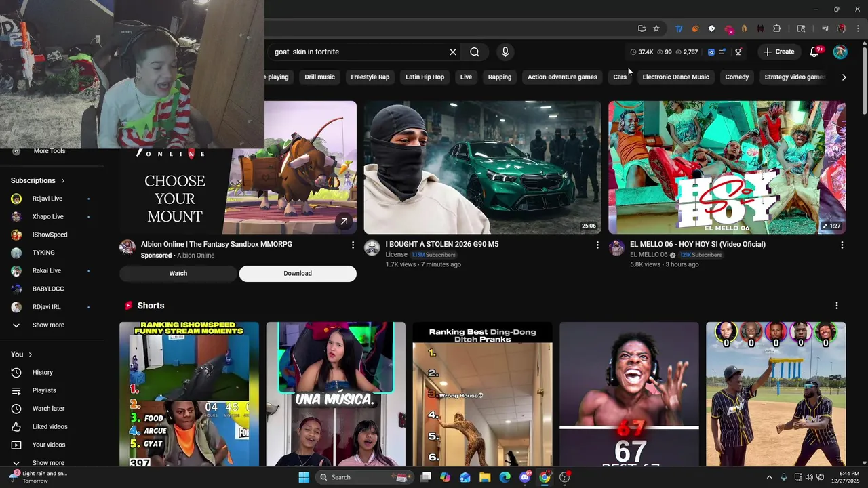The height and width of the screenshot is (488, 868).
Task: Select the Cars chip
Action: (620, 77)
